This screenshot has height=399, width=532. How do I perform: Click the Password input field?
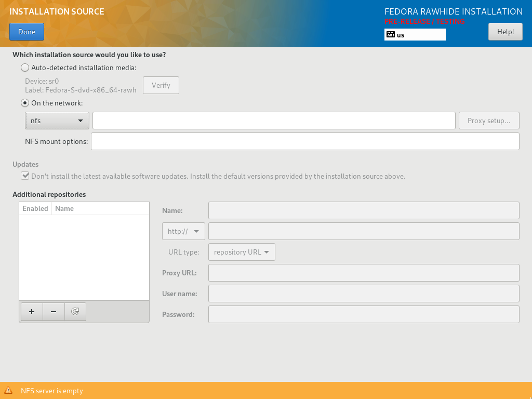(364, 314)
